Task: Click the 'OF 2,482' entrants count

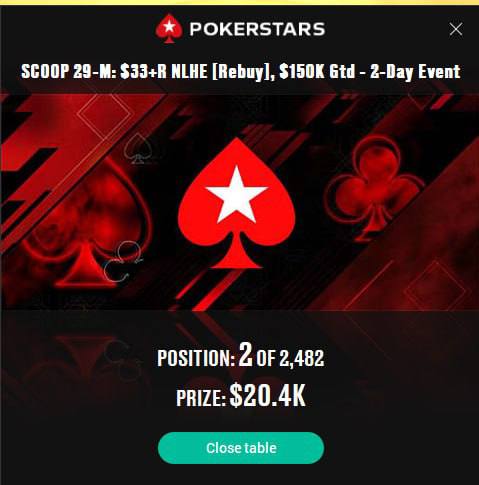Action: click(x=290, y=358)
